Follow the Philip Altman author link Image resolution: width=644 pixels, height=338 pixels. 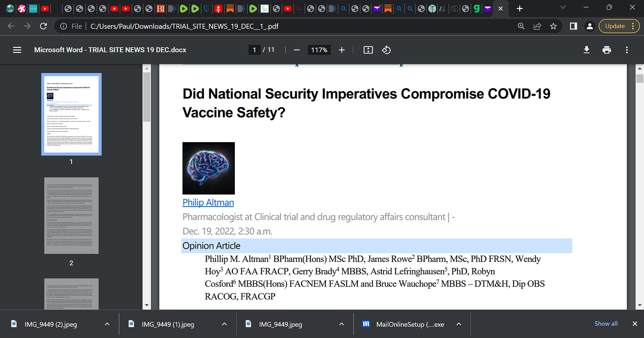pyautogui.click(x=208, y=202)
